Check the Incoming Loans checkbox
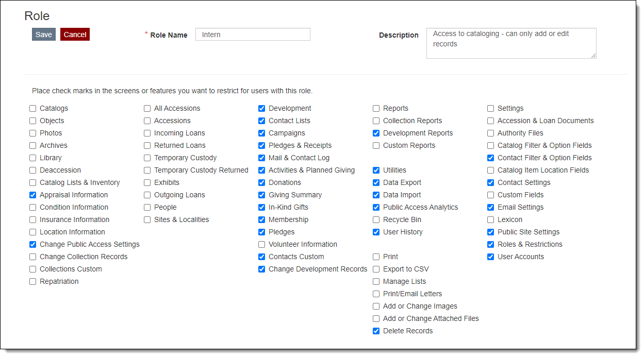The height and width of the screenshot is (357, 644). tap(147, 133)
